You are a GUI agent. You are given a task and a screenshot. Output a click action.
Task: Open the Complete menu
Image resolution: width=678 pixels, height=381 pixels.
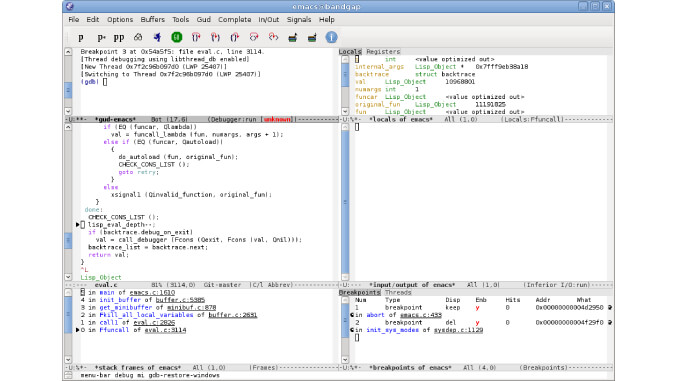pyautogui.click(x=234, y=19)
